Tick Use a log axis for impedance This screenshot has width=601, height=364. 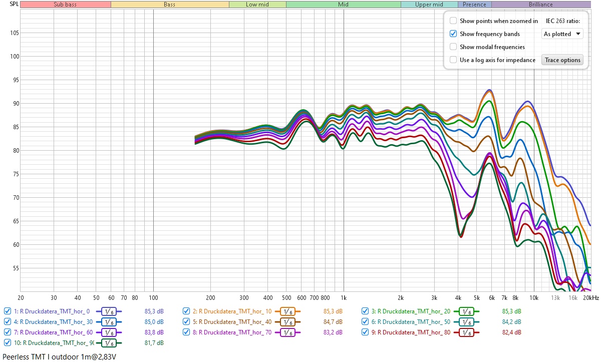point(453,60)
